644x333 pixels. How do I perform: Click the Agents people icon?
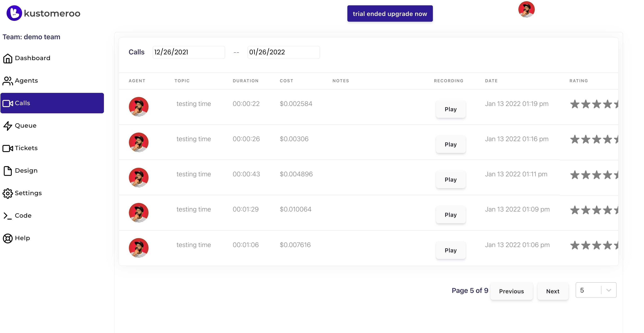[8, 81]
